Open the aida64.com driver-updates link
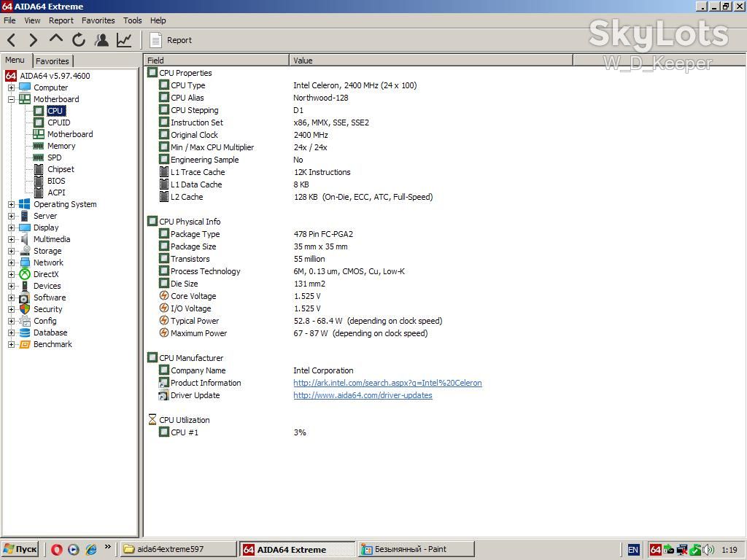 (363, 395)
